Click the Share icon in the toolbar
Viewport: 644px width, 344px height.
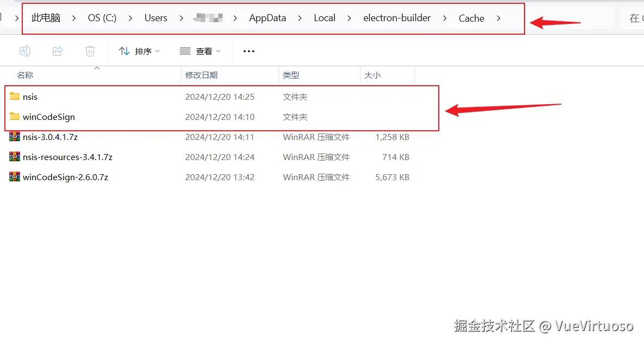(58, 51)
